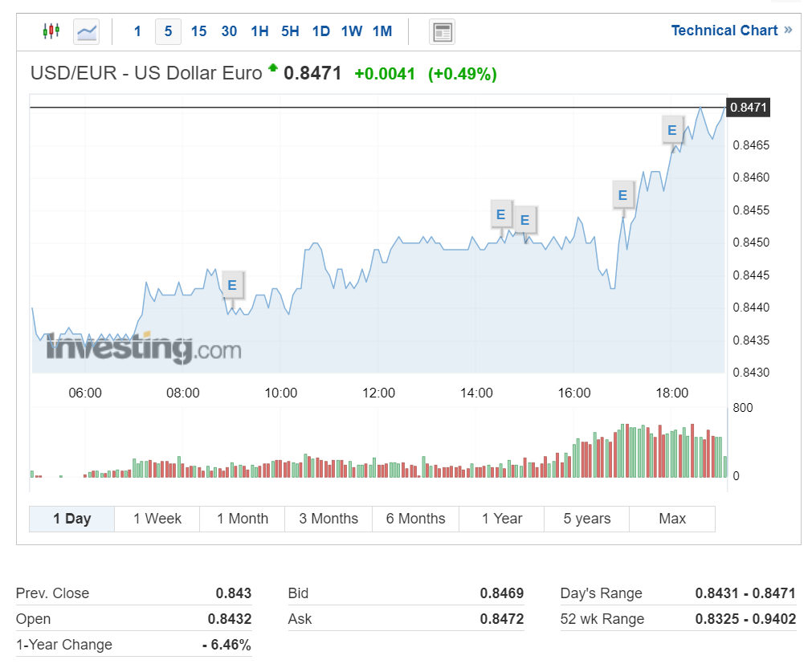This screenshot has width=812, height=664.
Task: Set chart interval to 1D
Action: click(320, 31)
